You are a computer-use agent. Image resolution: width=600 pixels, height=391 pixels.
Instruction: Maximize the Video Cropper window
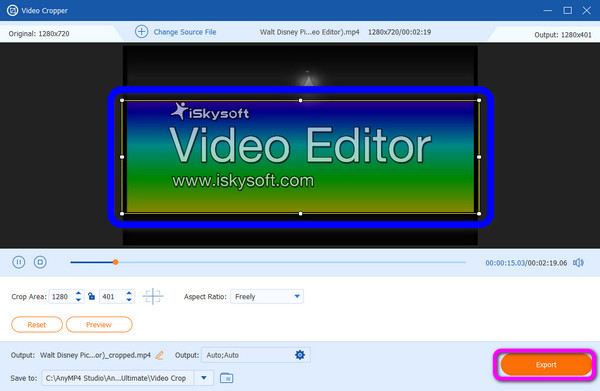coord(568,10)
